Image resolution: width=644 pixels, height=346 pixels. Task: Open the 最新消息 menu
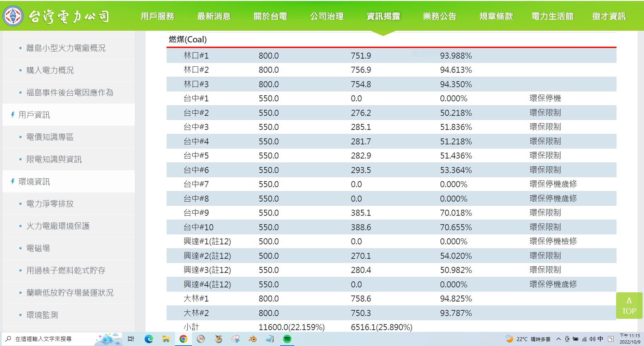pos(214,16)
